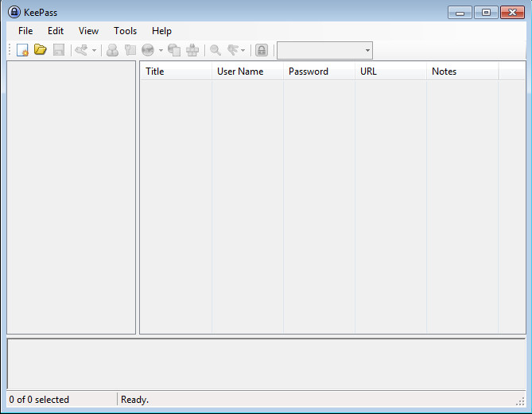This screenshot has height=414, width=532.
Task: Click the Save database floppy icon
Action: pos(59,50)
